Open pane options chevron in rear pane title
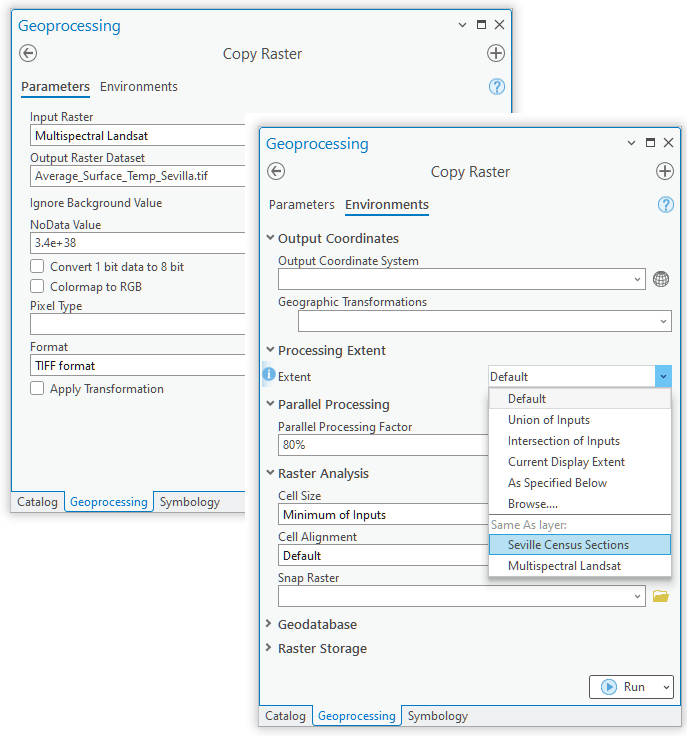 pyautogui.click(x=462, y=25)
